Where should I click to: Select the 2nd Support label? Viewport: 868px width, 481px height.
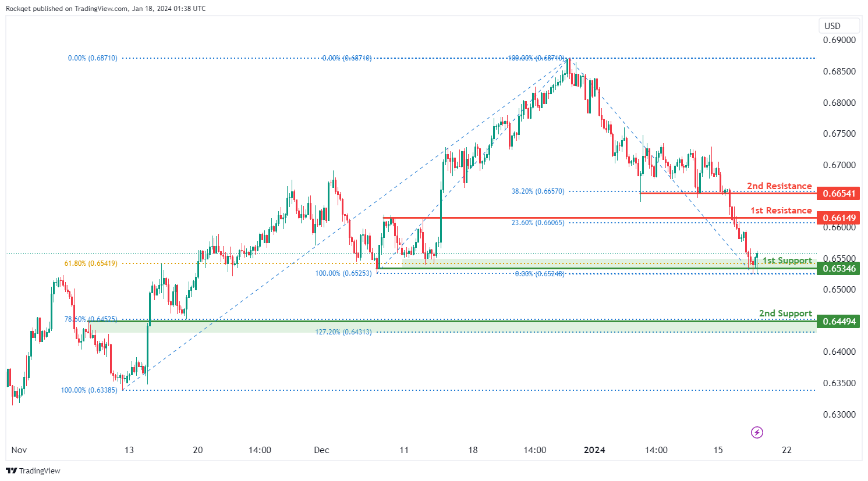(785, 313)
